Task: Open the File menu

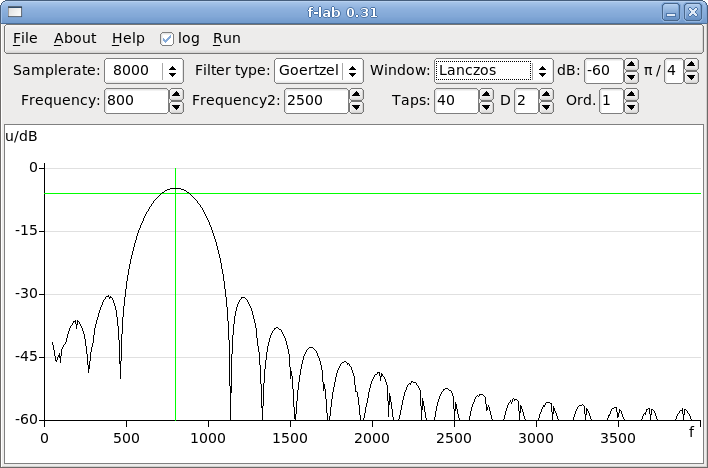Action: click(x=25, y=38)
